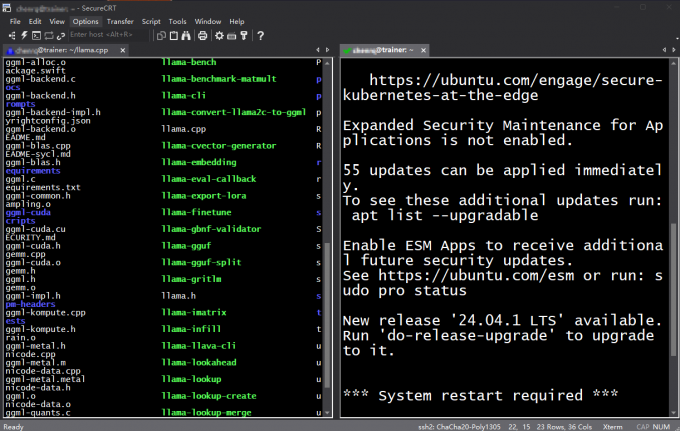
Task: Click the Xterm status bar entry
Action: pyautogui.click(x=612, y=427)
